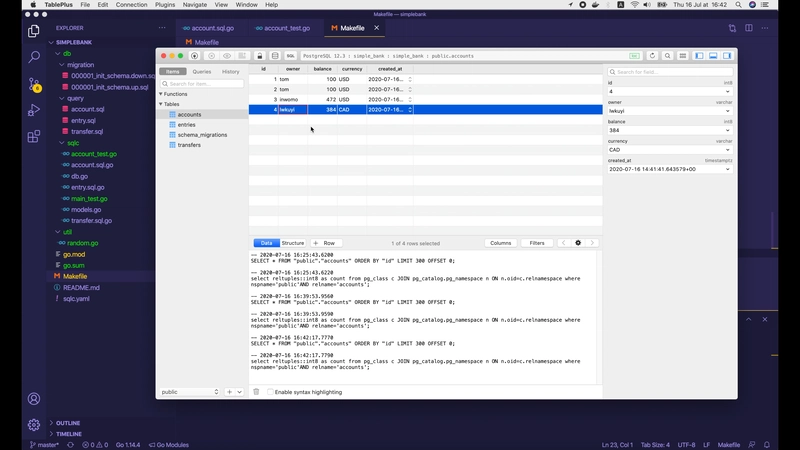Viewport: 800px width, 450px height.
Task: Click the lock icon in TablePlus toolbar
Action: [x=259, y=56]
